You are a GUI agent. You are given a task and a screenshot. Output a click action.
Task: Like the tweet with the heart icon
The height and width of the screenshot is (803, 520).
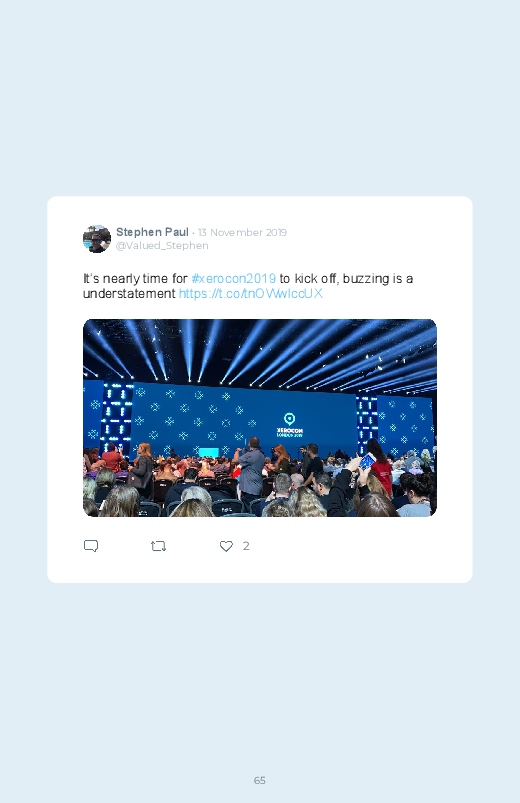click(226, 546)
